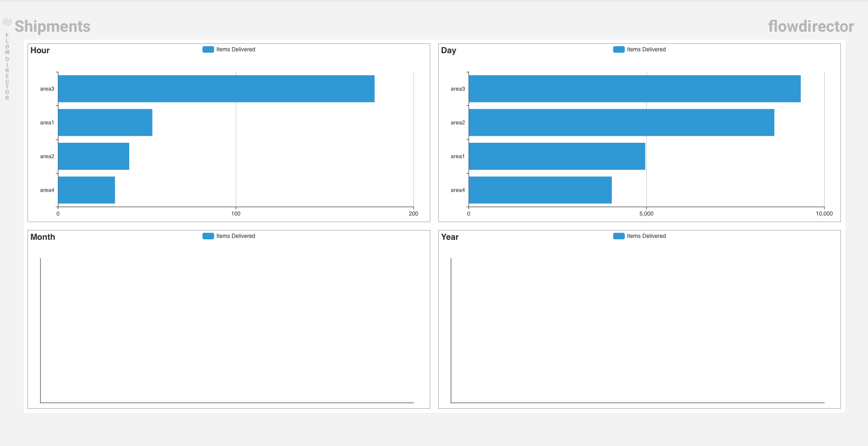
Task: Click the flowdirector logo icon beside Shipments
Action: click(x=7, y=22)
